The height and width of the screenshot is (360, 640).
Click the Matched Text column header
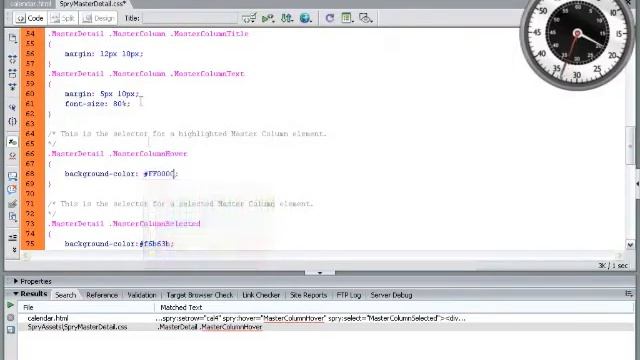point(394,307)
